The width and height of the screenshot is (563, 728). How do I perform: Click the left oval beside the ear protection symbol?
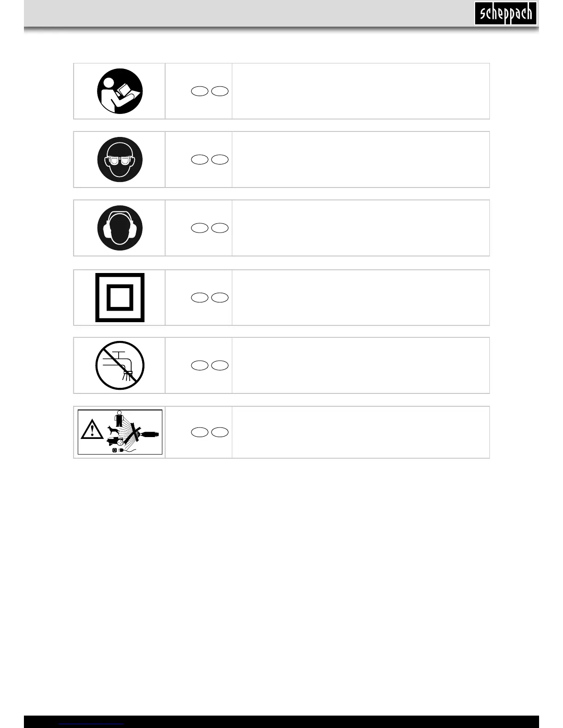point(199,228)
